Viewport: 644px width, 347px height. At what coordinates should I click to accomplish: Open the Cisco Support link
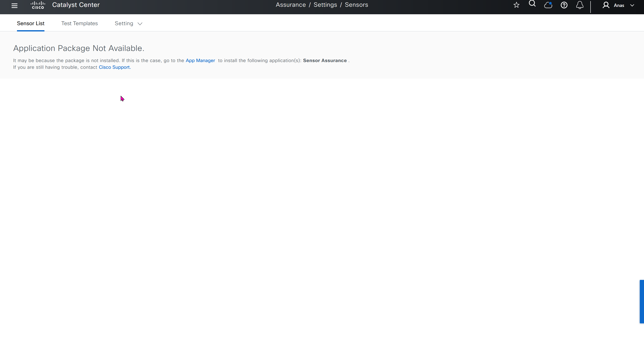pos(114,67)
